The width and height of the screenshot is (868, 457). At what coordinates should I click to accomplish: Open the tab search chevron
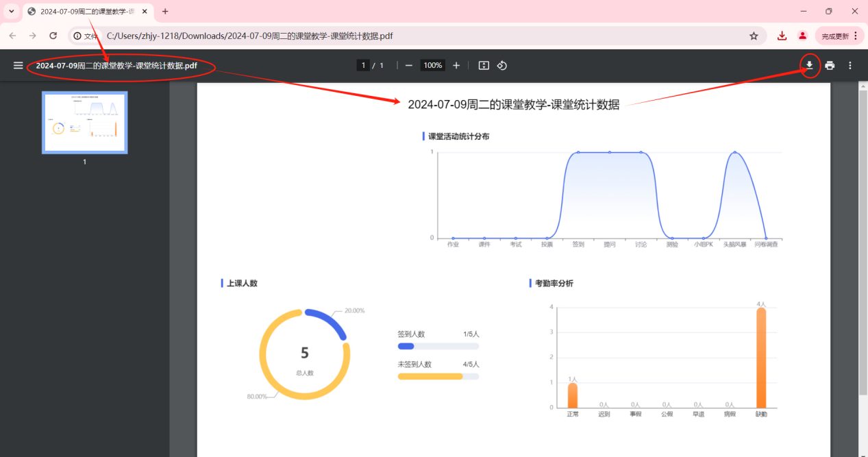pos(10,11)
